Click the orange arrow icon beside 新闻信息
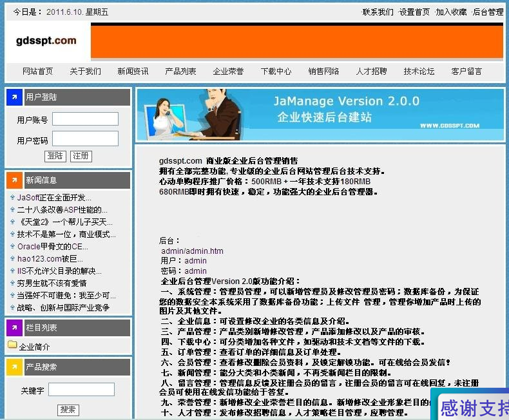This screenshot has height=420, width=509. (14, 180)
